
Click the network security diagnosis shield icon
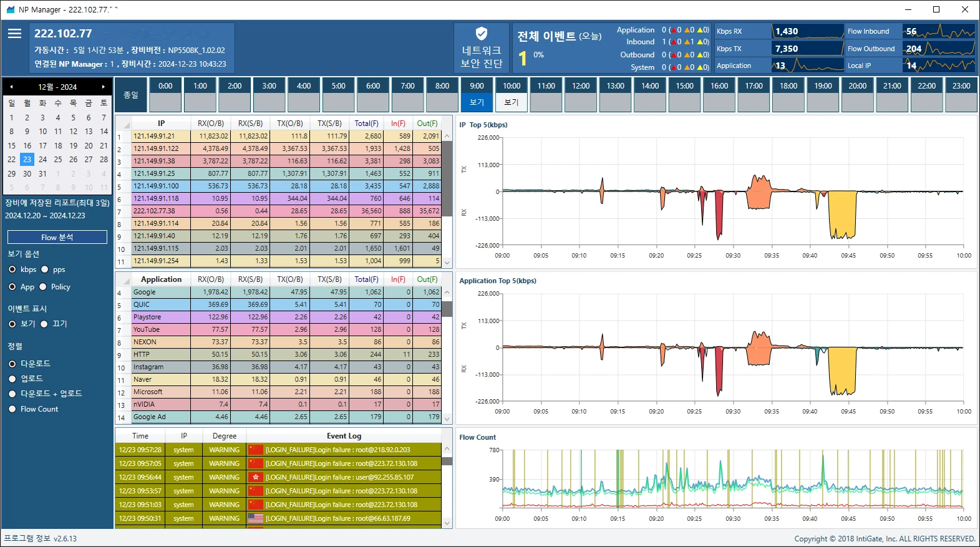pos(482,34)
